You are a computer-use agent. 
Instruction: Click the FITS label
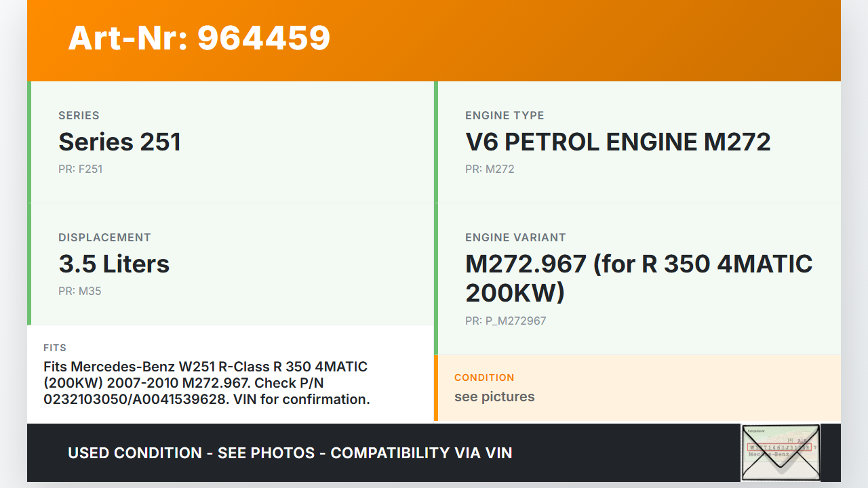click(x=55, y=348)
